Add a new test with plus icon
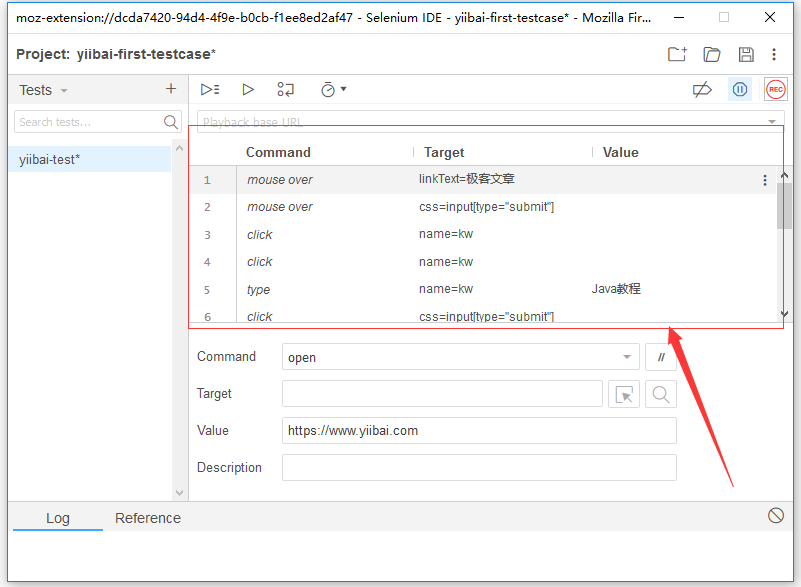This screenshot has height=587, width=801. click(x=170, y=89)
